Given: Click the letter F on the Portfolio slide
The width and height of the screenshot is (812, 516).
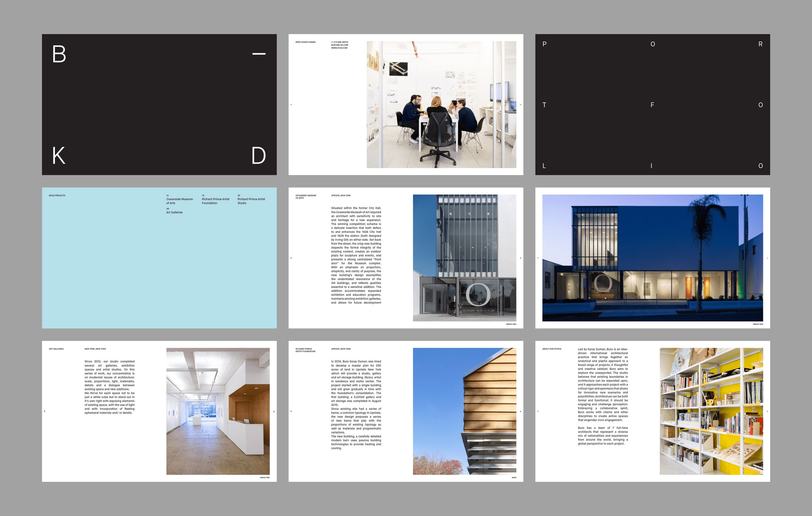Looking at the screenshot, I should pyautogui.click(x=652, y=105).
